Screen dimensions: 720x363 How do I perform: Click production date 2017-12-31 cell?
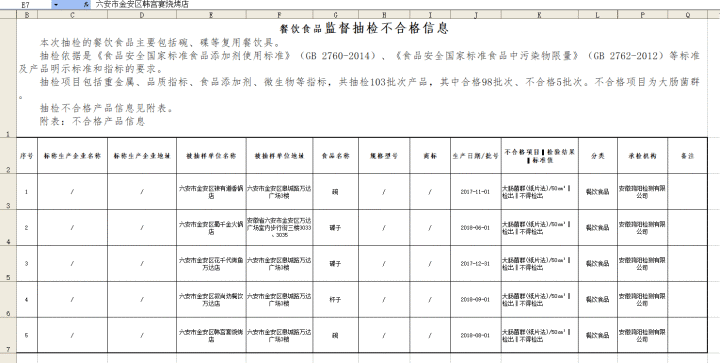pyautogui.click(x=476, y=263)
